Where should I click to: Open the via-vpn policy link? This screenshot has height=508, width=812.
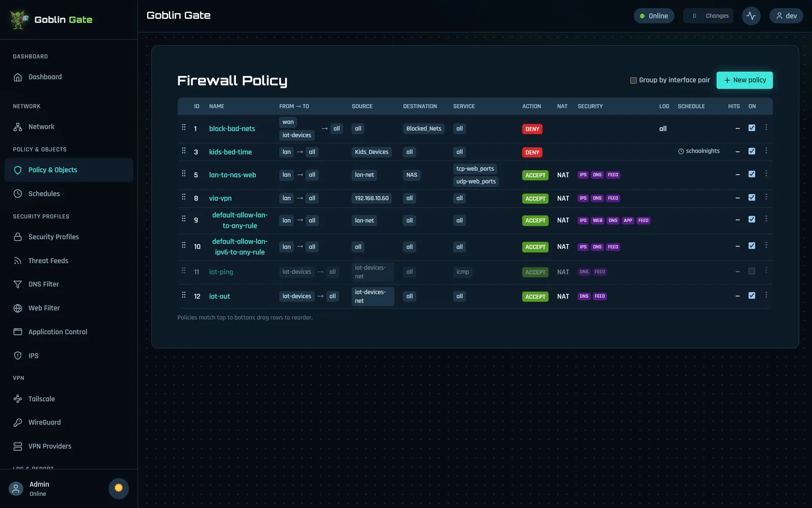220,198
